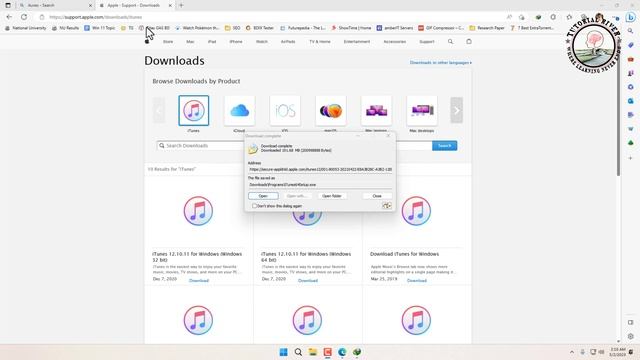640x360 pixels.
Task: Open National University bookmark
Action: [x=26, y=28]
